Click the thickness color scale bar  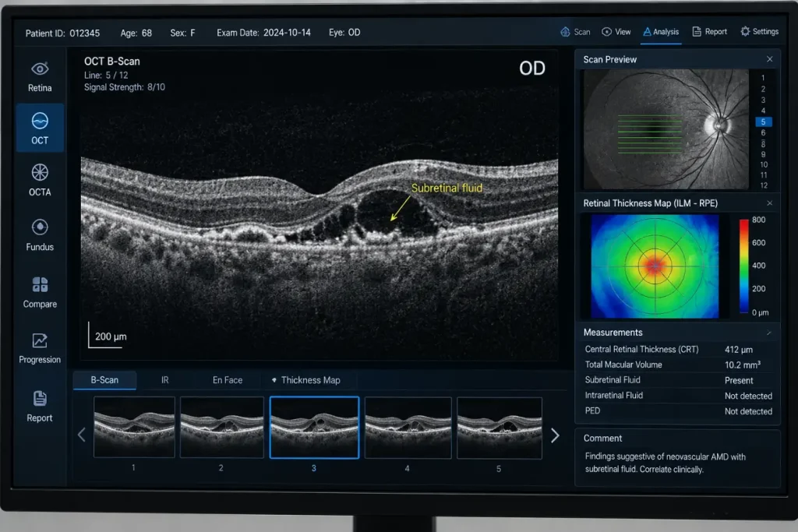(743, 266)
